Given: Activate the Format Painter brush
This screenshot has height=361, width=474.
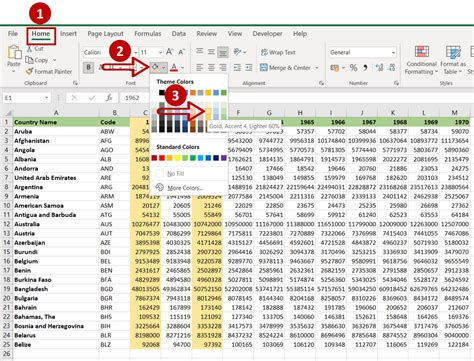Looking at the screenshot, I should (49, 71).
